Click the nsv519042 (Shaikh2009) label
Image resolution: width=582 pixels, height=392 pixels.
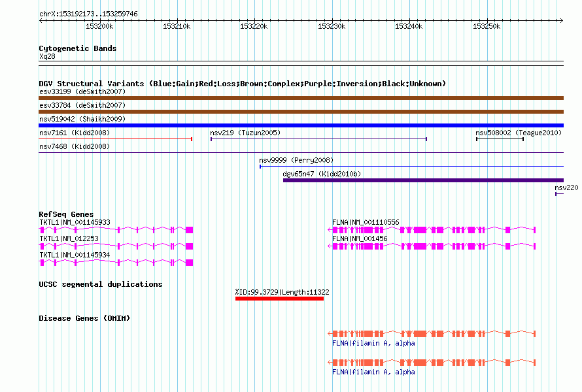click(x=82, y=119)
